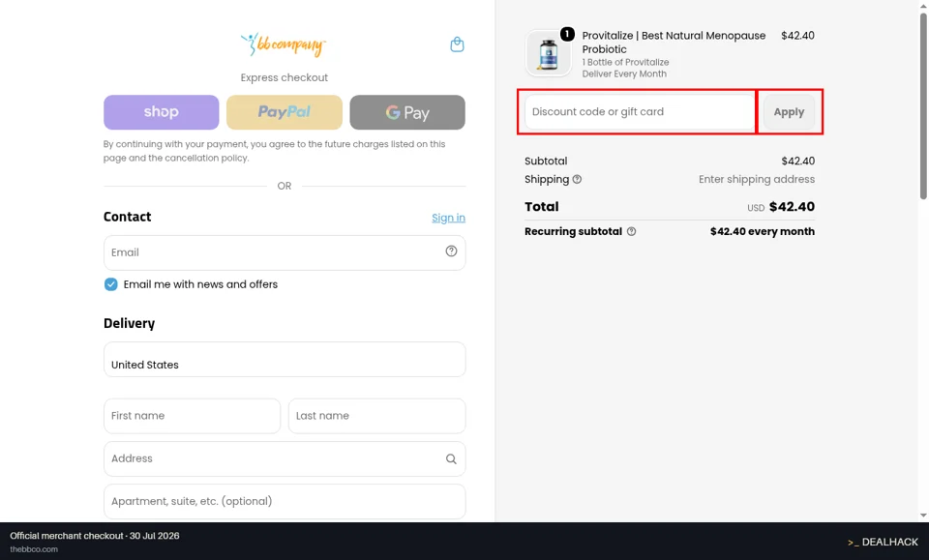
Task: Focus the Apartment, suite, etc. field
Action: click(285, 501)
